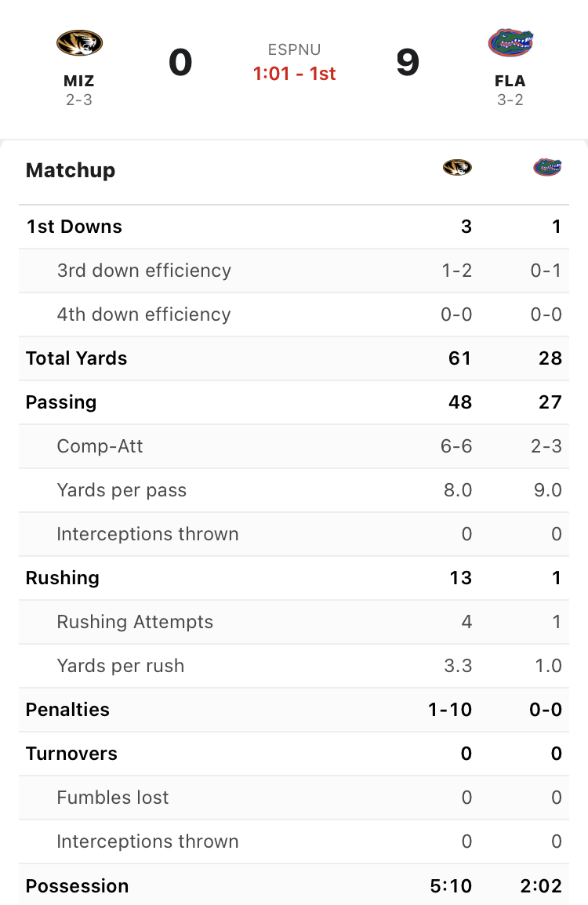Click the ESPNU network label
This screenshot has height=905, width=588.
(294, 49)
